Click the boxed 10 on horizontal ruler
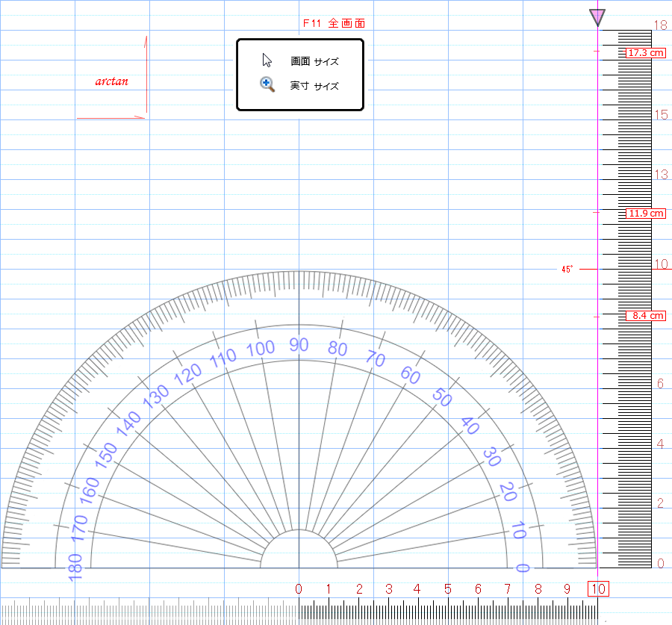 click(598, 589)
